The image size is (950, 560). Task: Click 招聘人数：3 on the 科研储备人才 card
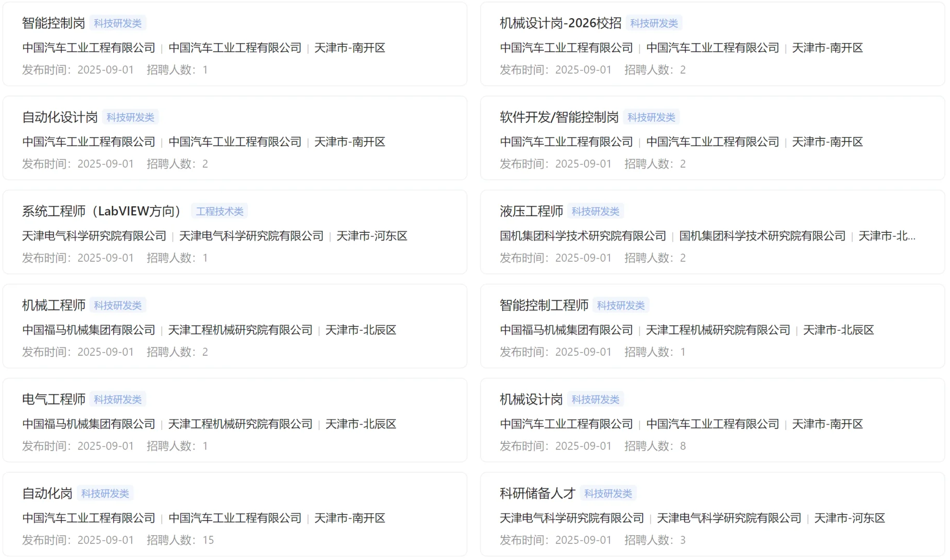655,540
